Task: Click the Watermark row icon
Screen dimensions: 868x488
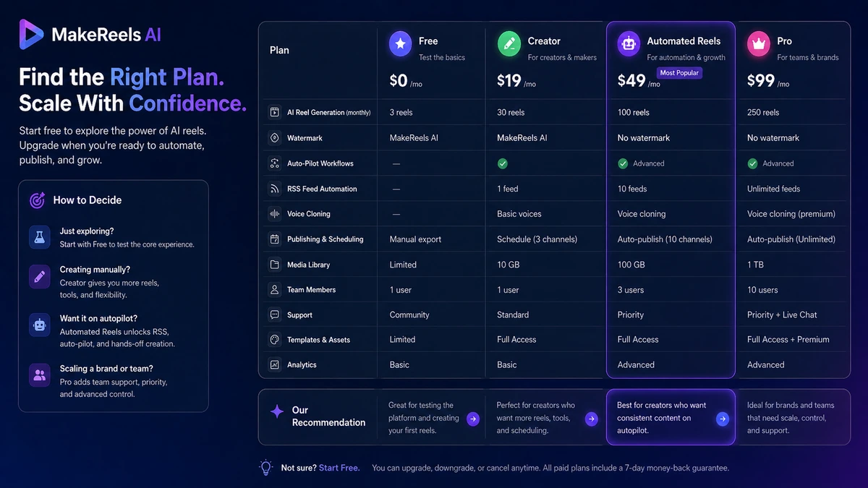Action: [x=275, y=138]
